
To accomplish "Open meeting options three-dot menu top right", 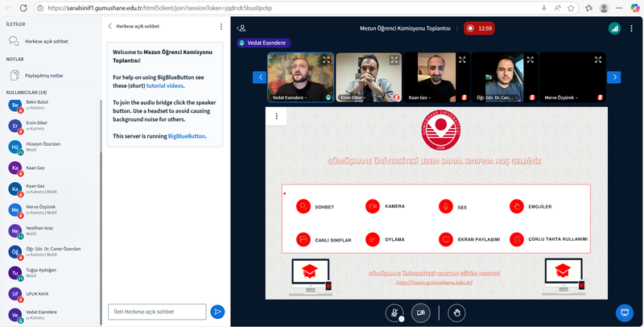I will point(631,28).
